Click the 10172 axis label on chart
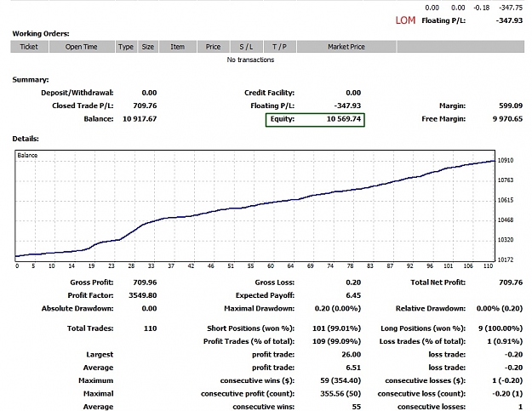Image resolution: width=532 pixels, height=411 pixels. 506,260
